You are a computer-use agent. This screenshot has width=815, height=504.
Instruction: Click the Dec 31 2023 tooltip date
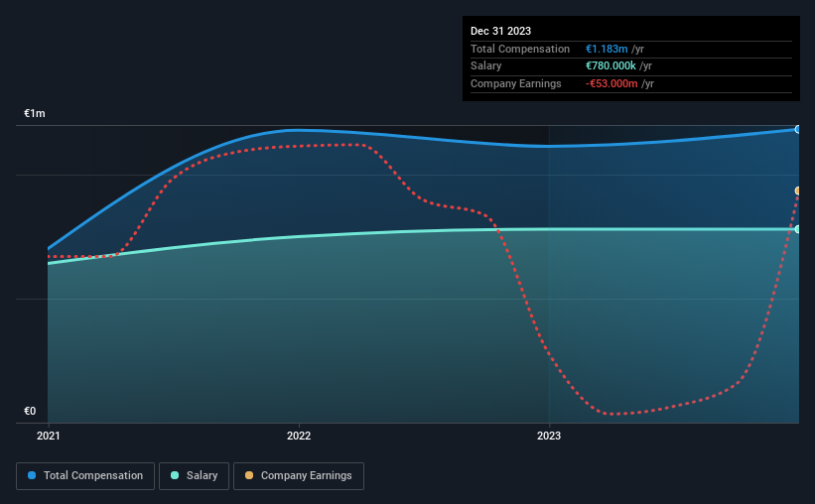500,31
